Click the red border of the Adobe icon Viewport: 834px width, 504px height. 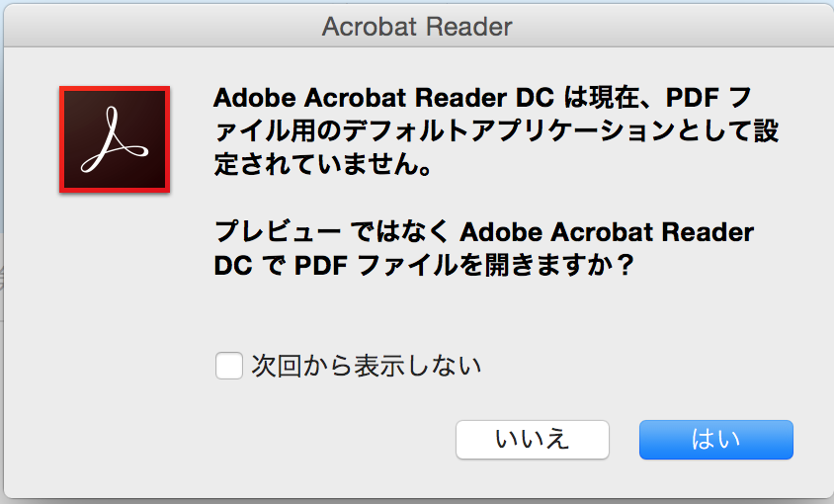click(x=62, y=139)
